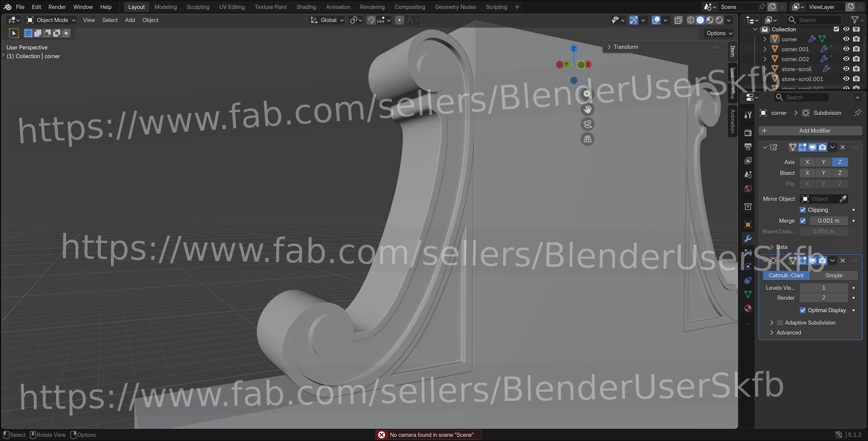This screenshot has height=441, width=868.
Task: Click the Bisect Y axis button
Action: (x=823, y=173)
